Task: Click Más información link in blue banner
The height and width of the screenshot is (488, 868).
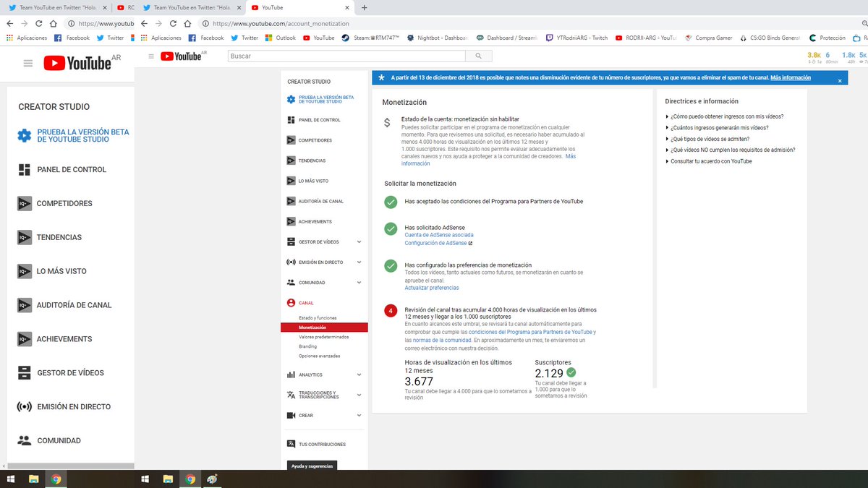Action: tap(791, 77)
